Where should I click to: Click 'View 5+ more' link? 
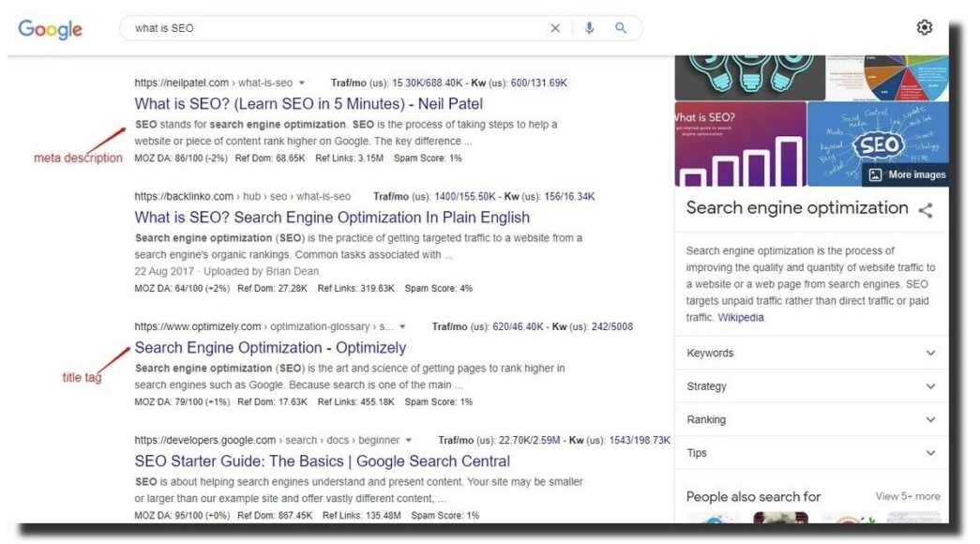[908, 496]
